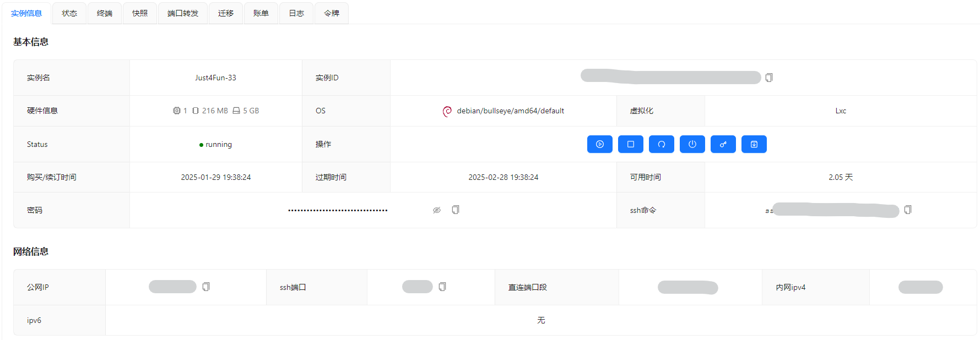The image size is (980, 340).
Task: Click the 基本信息 section heading
Action: pos(31,42)
